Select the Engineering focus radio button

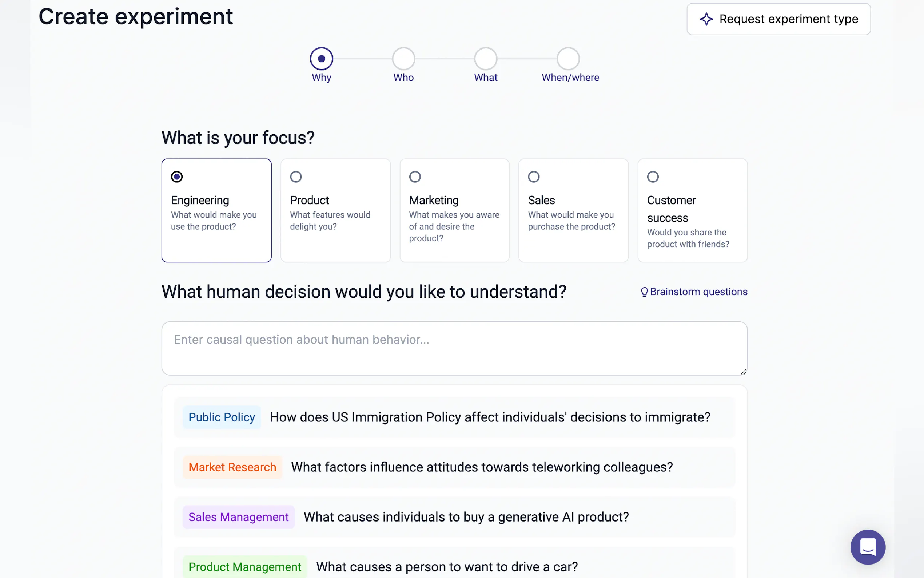pyautogui.click(x=177, y=177)
